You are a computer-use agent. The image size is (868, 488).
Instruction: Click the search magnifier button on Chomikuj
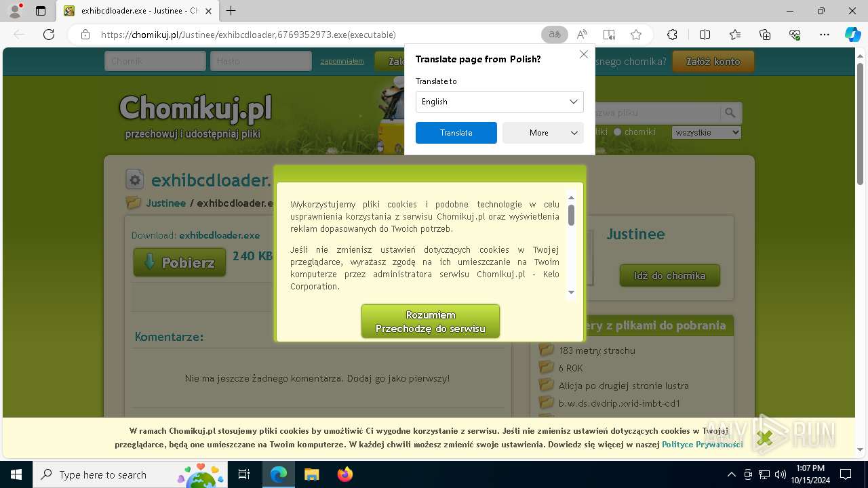tap(730, 113)
